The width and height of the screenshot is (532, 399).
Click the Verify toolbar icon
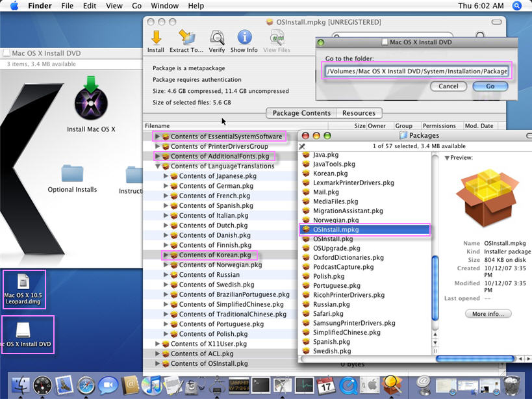(x=217, y=40)
